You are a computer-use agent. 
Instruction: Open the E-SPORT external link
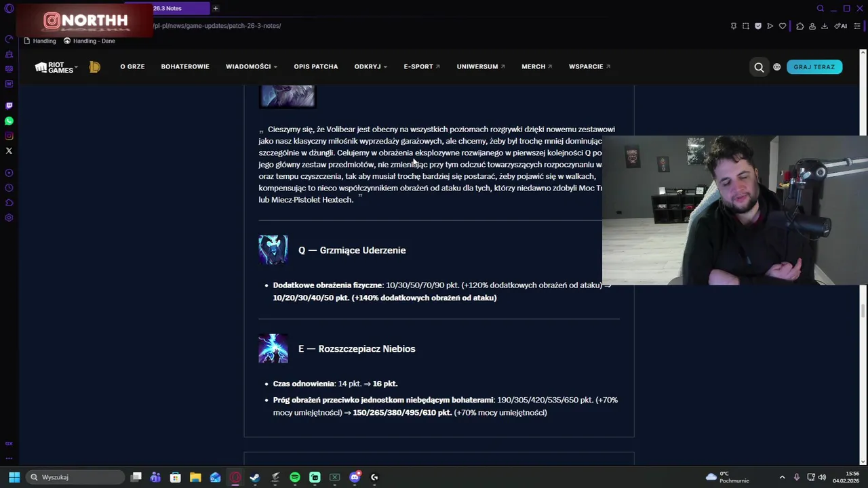[x=422, y=66]
